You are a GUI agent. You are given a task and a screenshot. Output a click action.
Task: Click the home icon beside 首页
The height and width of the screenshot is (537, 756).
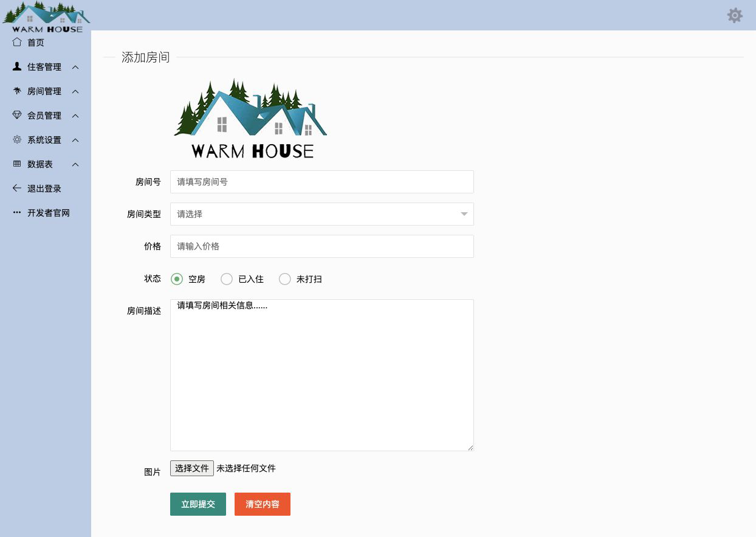pyautogui.click(x=17, y=43)
